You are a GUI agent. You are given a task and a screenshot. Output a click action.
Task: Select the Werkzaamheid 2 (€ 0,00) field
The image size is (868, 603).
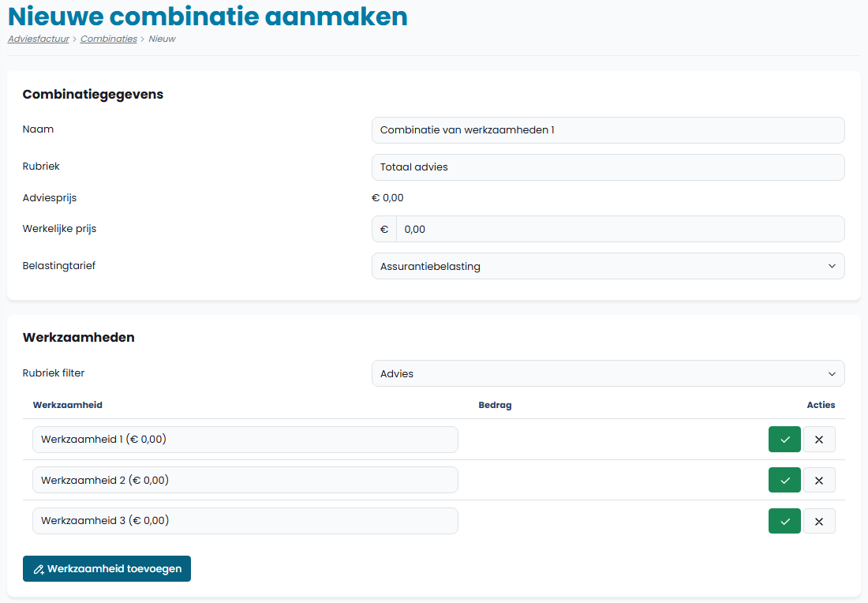pyautogui.click(x=245, y=480)
